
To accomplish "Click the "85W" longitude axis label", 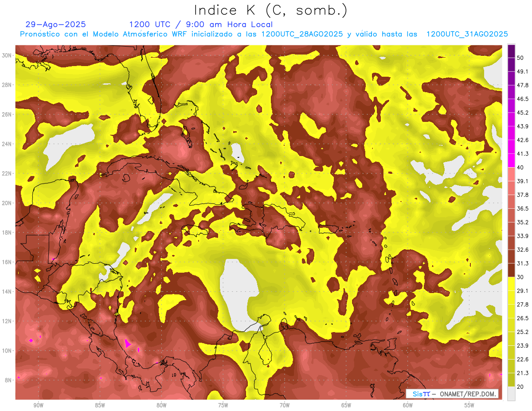I will coord(100,406).
